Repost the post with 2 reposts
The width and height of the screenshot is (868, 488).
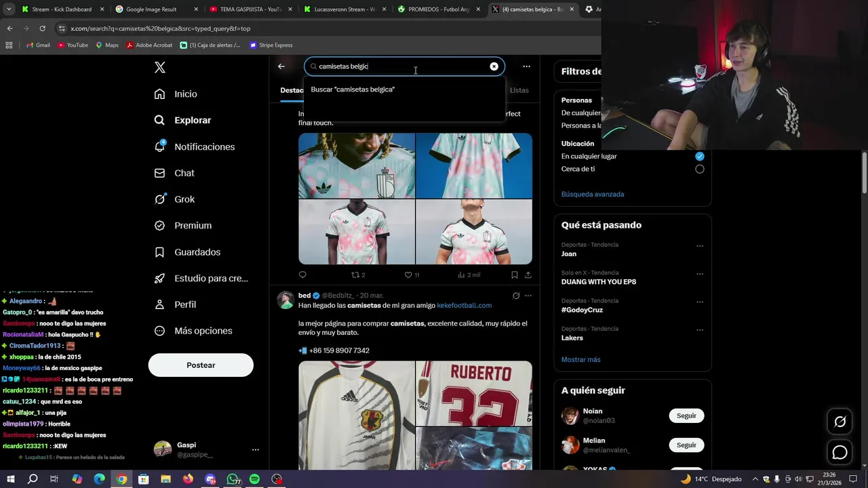tap(357, 274)
